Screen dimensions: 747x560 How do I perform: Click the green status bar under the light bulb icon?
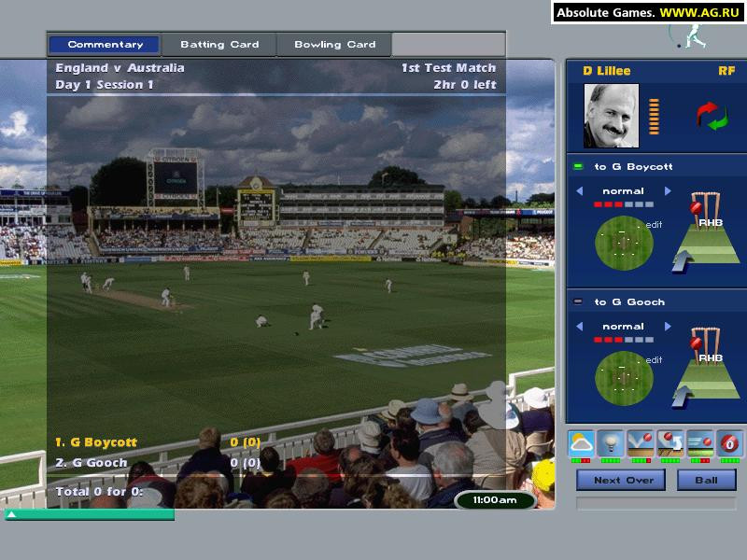[x=611, y=460]
